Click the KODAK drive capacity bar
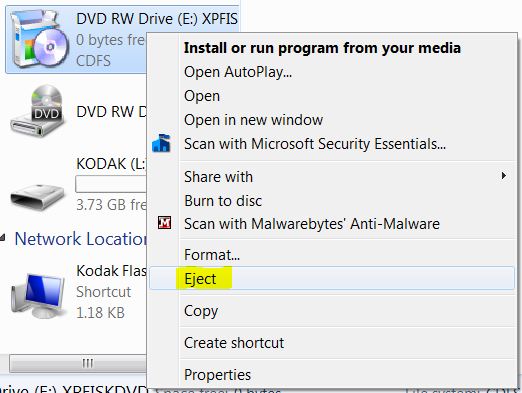Screen dimensions: 522x393 pos(111,184)
